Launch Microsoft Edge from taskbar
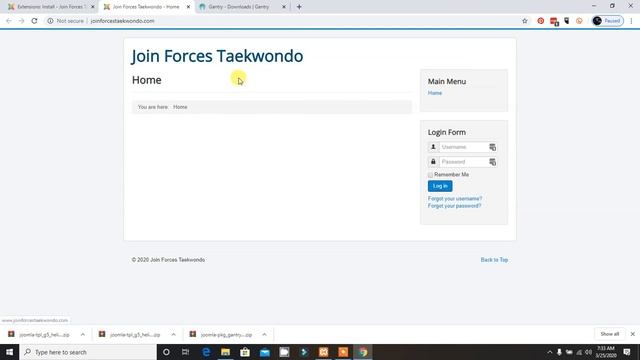The image size is (640, 360). tap(206, 352)
